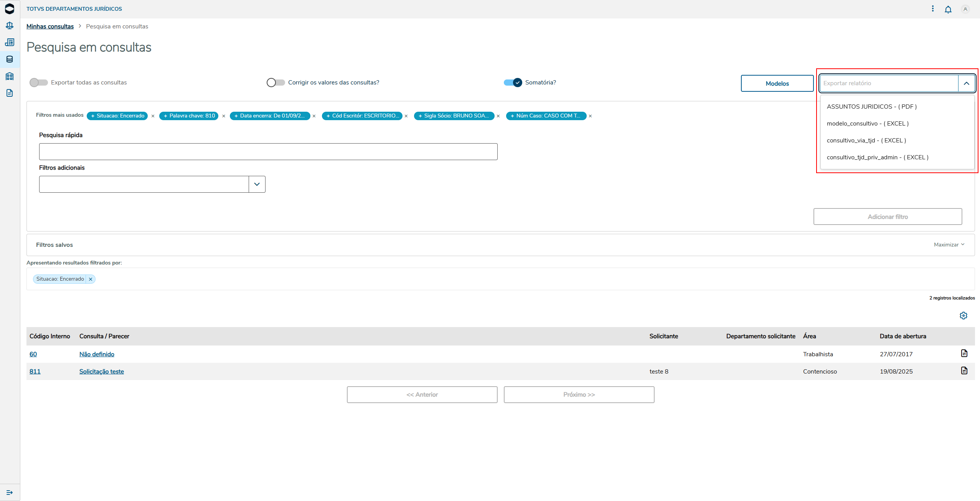Image resolution: width=980 pixels, height=501 pixels.
Task: Click the scales of justice sidebar icon
Action: point(10,25)
